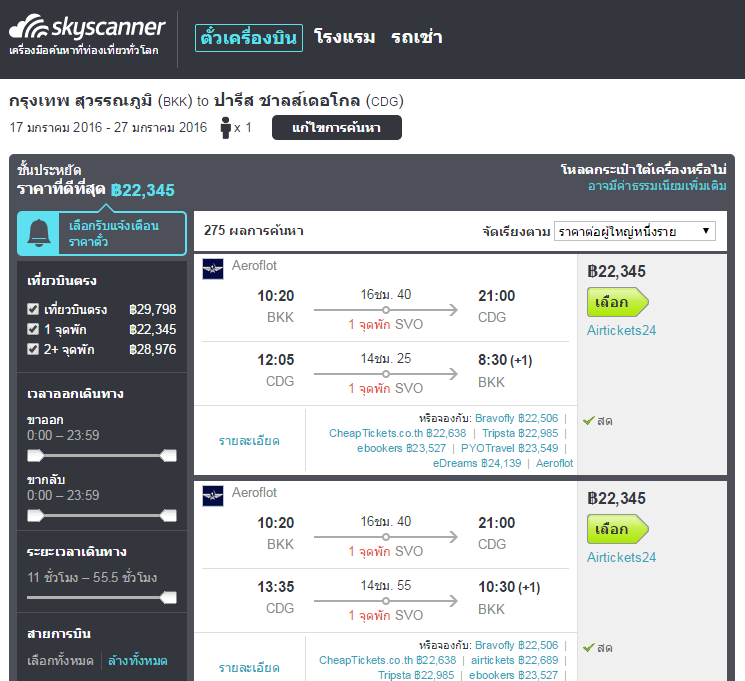The width and height of the screenshot is (745, 681).
Task: Click the Aeroflot logo in the second result
Action: coord(213,496)
